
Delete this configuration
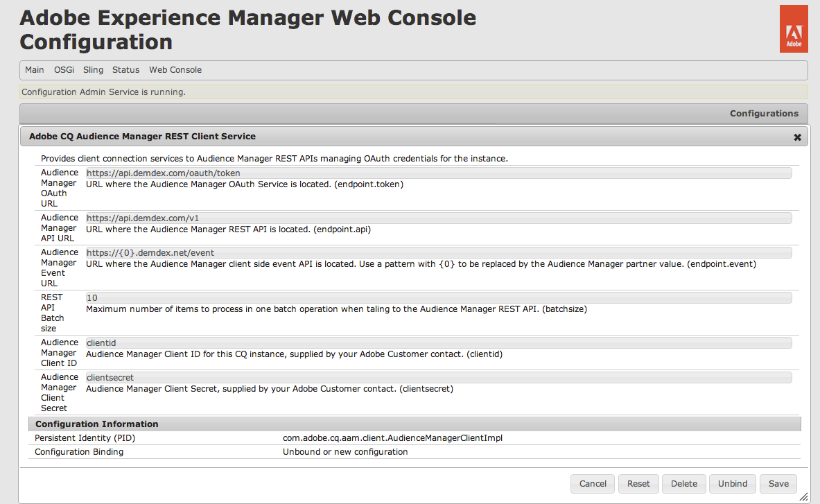(683, 483)
